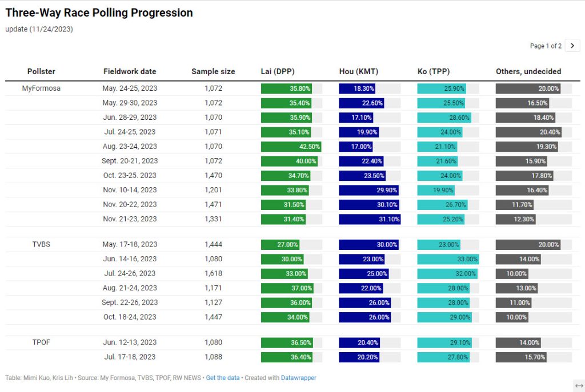
Task: Select the Hou (KMT) column header
Action: 359,72
